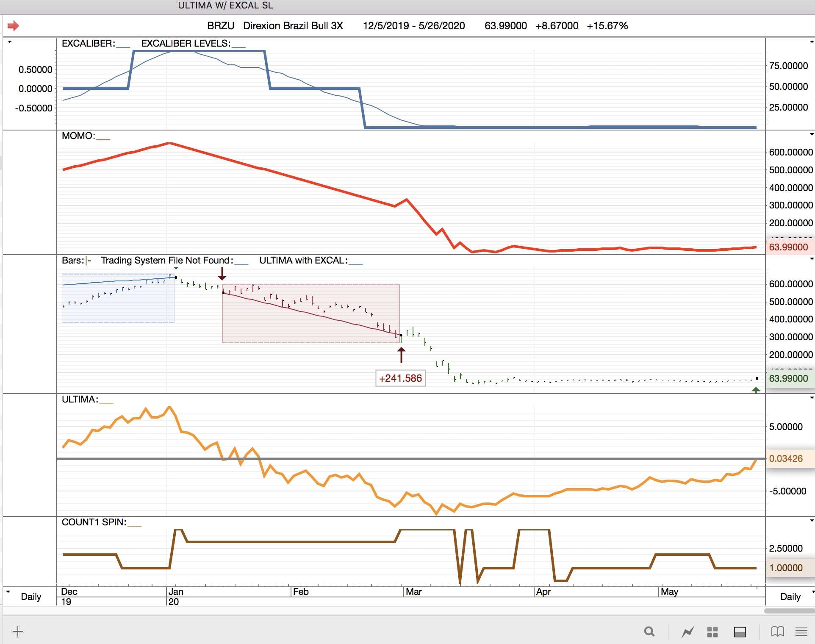
Task: Click the +241.586 trade profit label
Action: (400, 378)
